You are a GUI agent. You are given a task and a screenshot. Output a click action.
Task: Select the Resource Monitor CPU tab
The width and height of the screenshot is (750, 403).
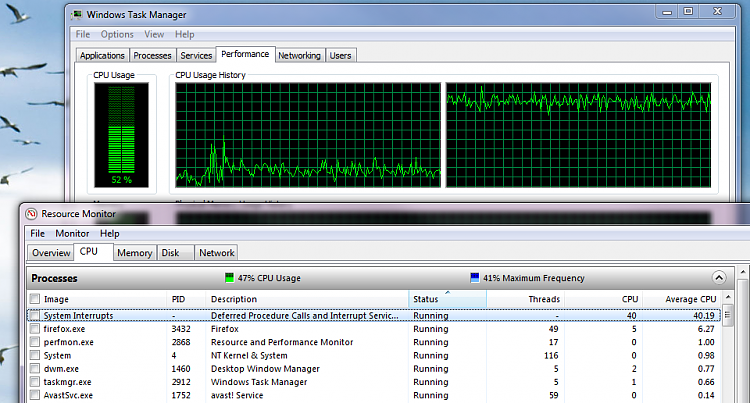[93, 251]
